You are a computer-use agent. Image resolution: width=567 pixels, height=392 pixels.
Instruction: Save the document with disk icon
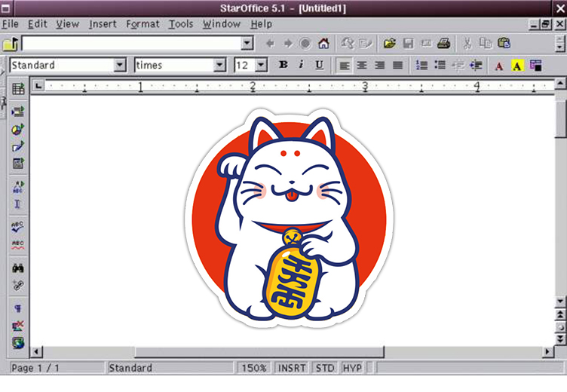pos(408,44)
